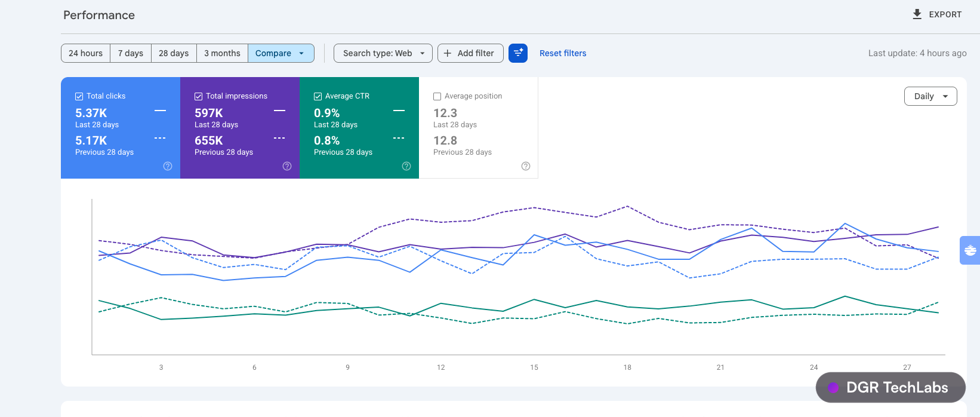Click the 12.3 average position value
Screen dimensions: 980x417
pos(445,113)
